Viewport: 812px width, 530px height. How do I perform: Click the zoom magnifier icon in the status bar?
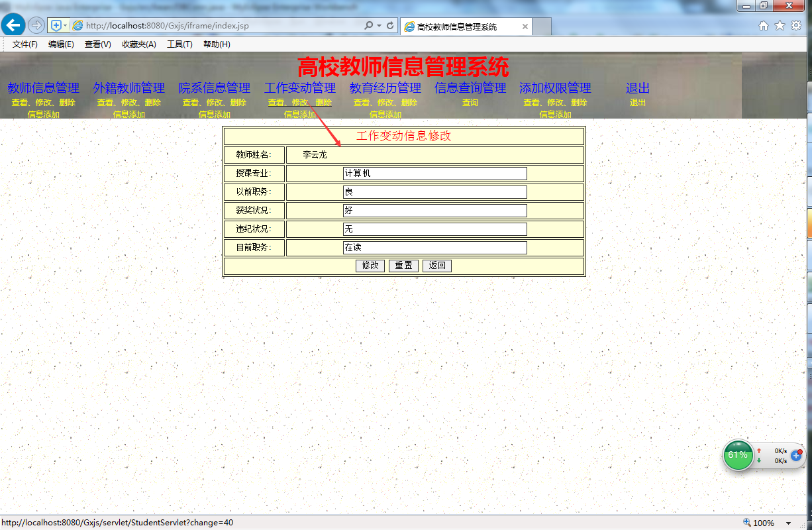747,523
